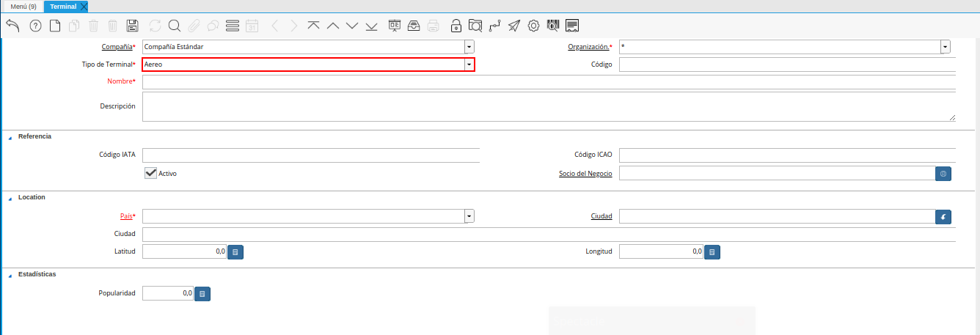Collapse the Estadísticas section

(10, 275)
